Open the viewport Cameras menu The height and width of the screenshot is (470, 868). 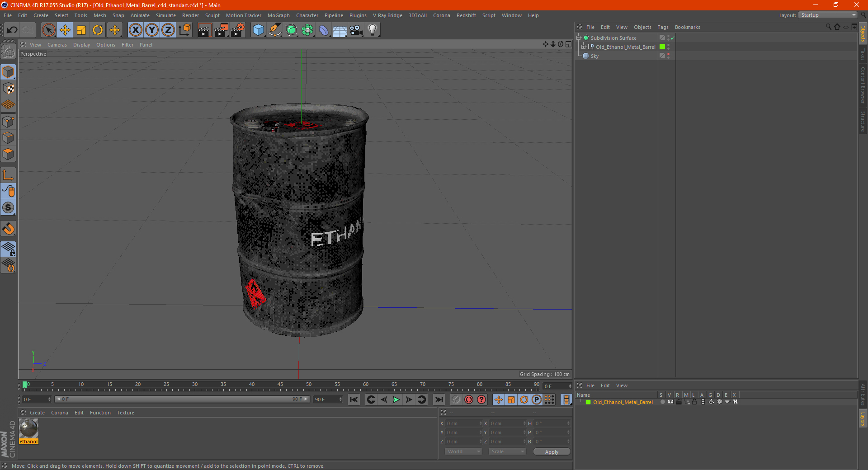(x=57, y=45)
